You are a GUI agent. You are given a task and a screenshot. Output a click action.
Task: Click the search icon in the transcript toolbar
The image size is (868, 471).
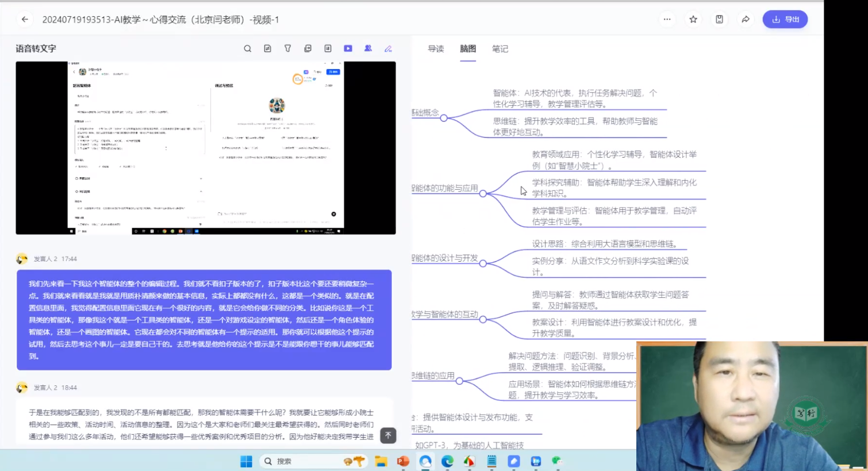point(247,49)
